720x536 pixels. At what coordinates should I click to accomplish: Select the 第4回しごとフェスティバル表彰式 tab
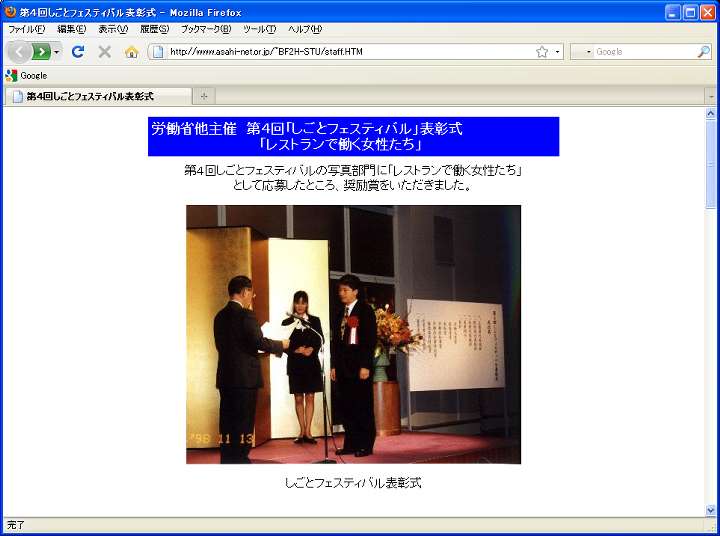coord(96,96)
